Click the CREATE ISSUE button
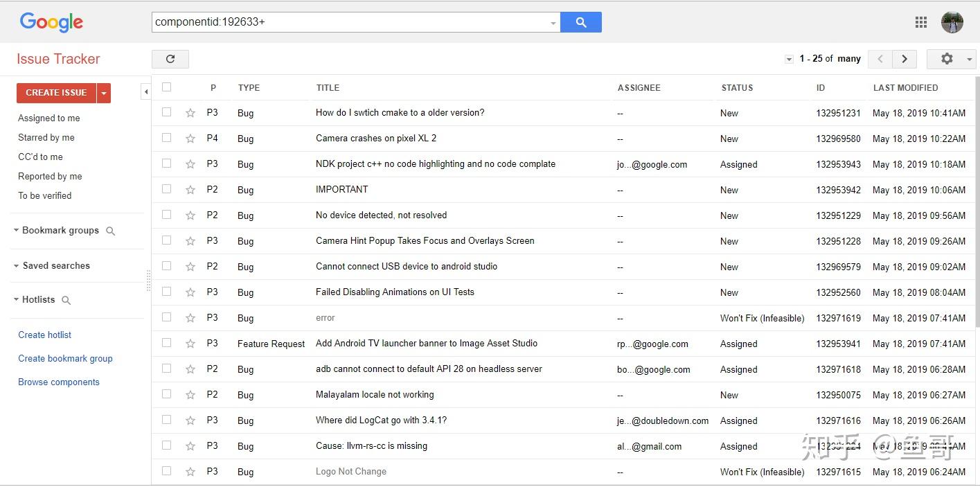The image size is (980, 487). click(x=57, y=93)
